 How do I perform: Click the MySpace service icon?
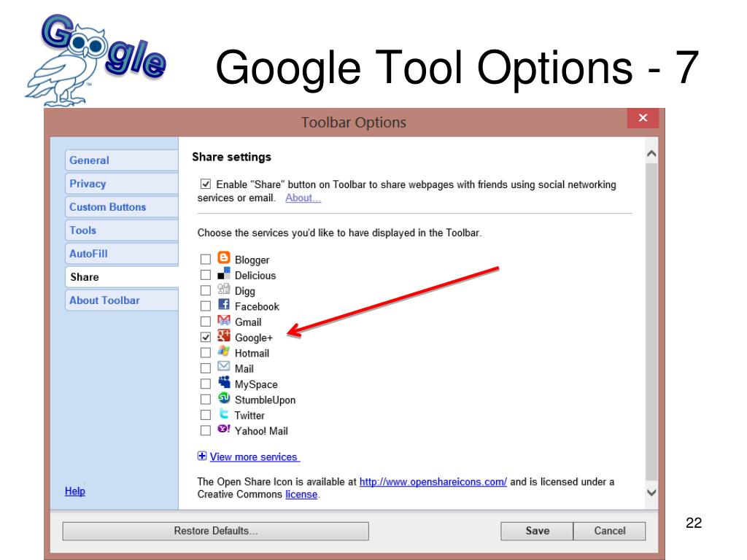click(223, 382)
